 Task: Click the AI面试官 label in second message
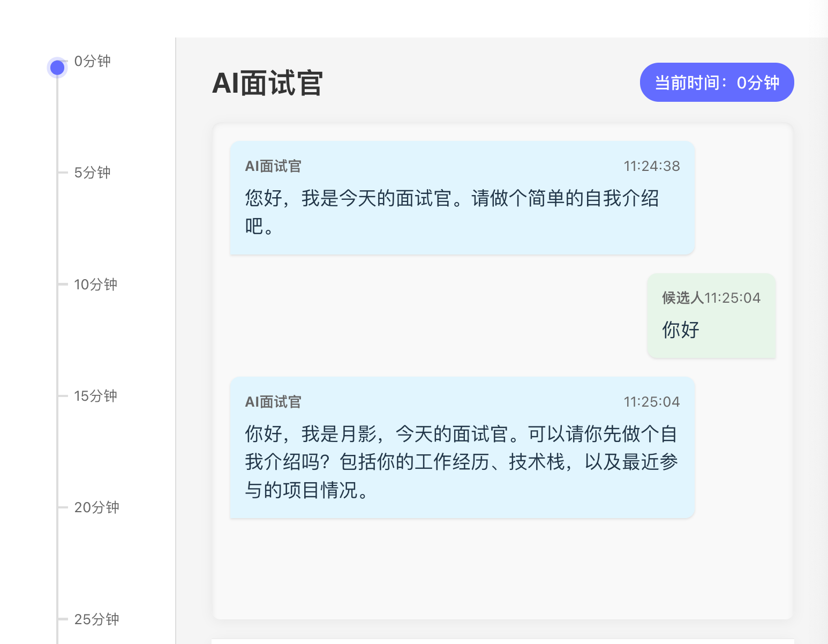(x=272, y=401)
